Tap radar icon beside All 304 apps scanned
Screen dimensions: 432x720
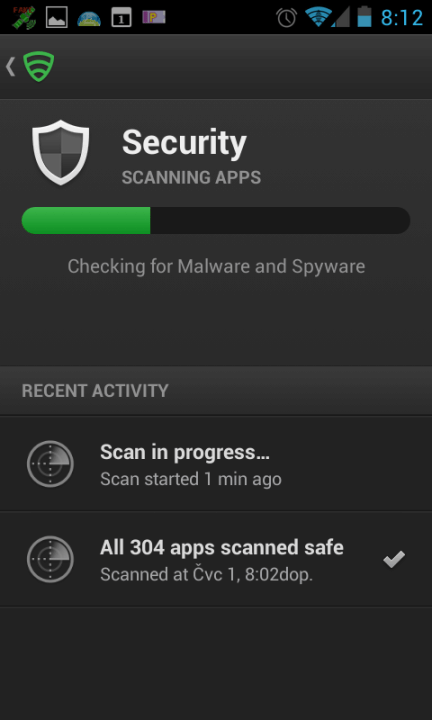pos(50,559)
